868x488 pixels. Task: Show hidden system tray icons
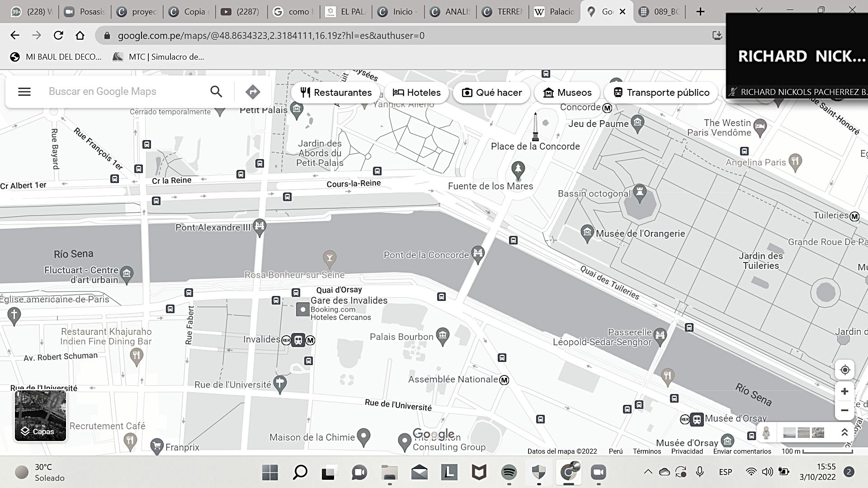tap(648, 472)
